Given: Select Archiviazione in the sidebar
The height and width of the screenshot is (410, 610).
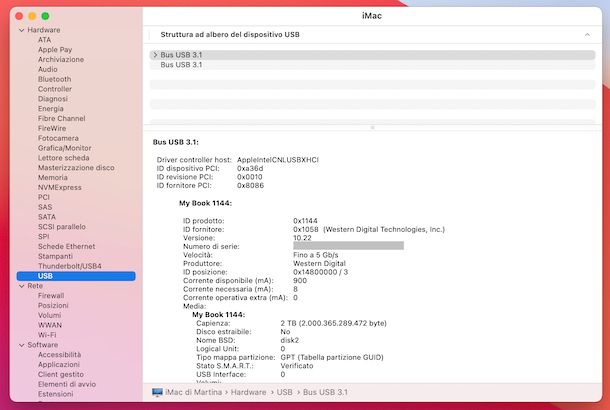Looking at the screenshot, I should coord(61,59).
